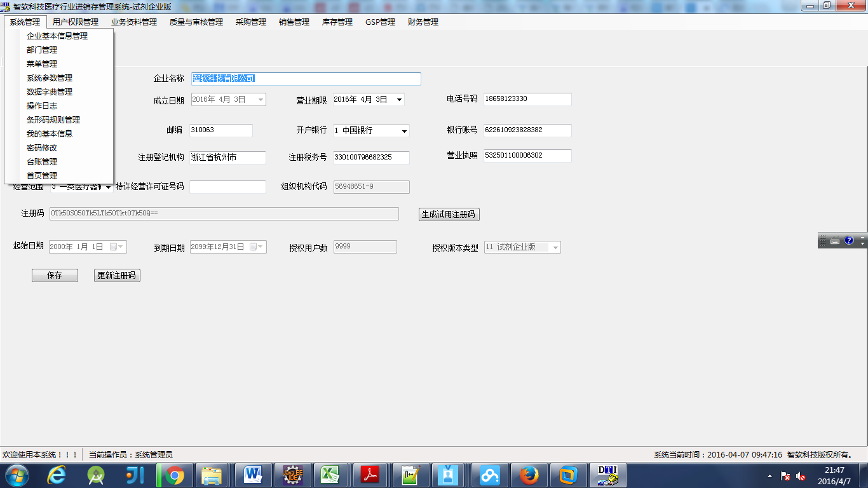
Task: Select 密码修改 from the open menu
Action: (x=43, y=147)
